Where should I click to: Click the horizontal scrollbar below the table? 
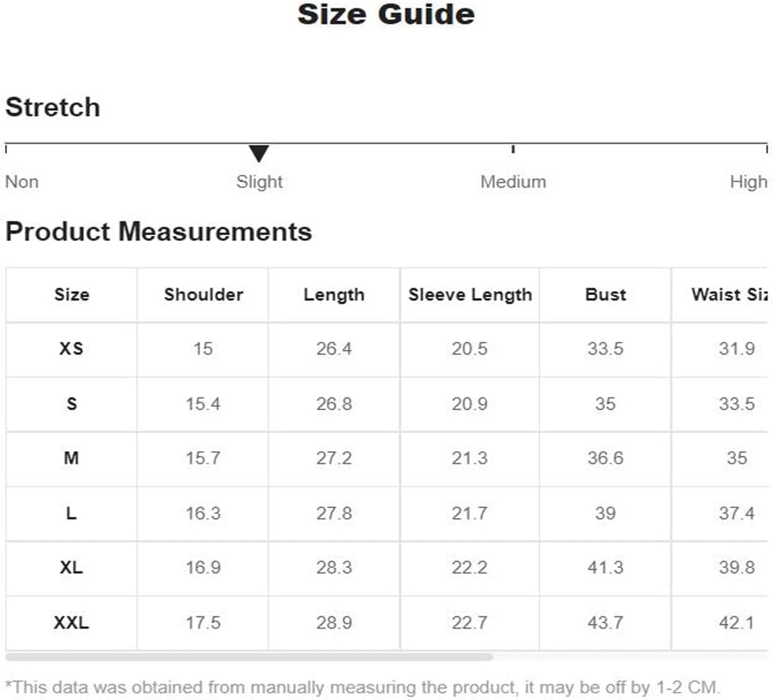click(249, 656)
